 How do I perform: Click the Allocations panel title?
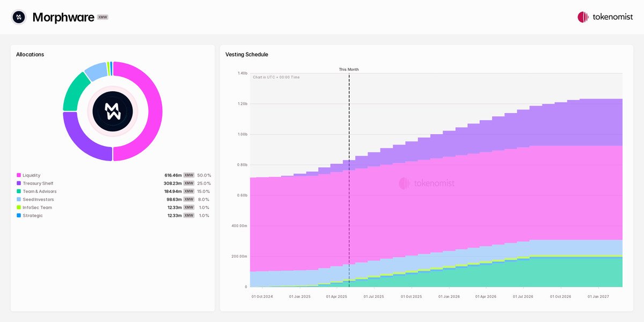30,55
